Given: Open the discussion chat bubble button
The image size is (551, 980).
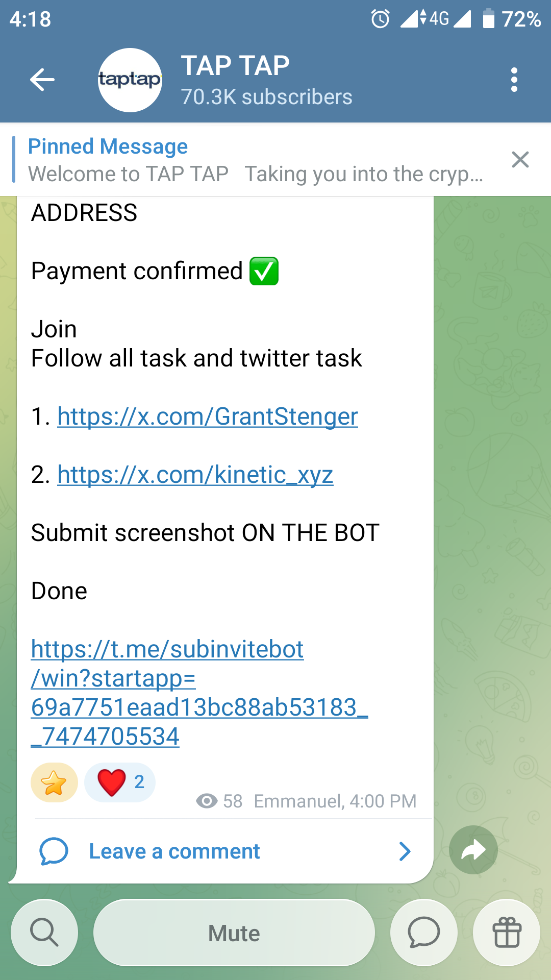Looking at the screenshot, I should click(423, 933).
